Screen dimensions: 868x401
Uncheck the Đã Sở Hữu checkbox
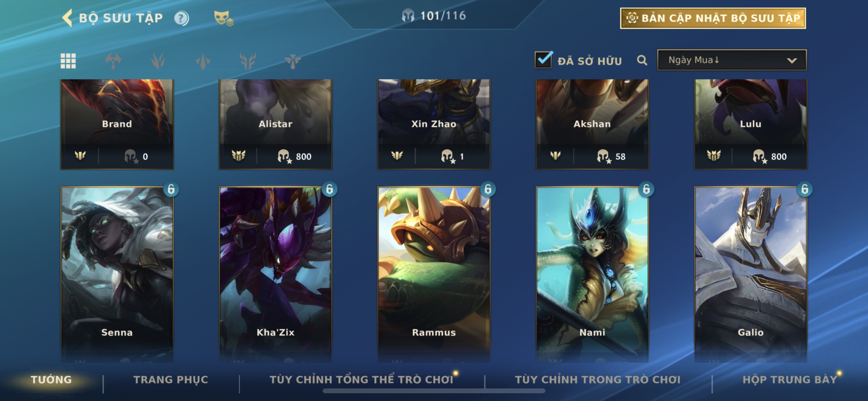point(543,60)
